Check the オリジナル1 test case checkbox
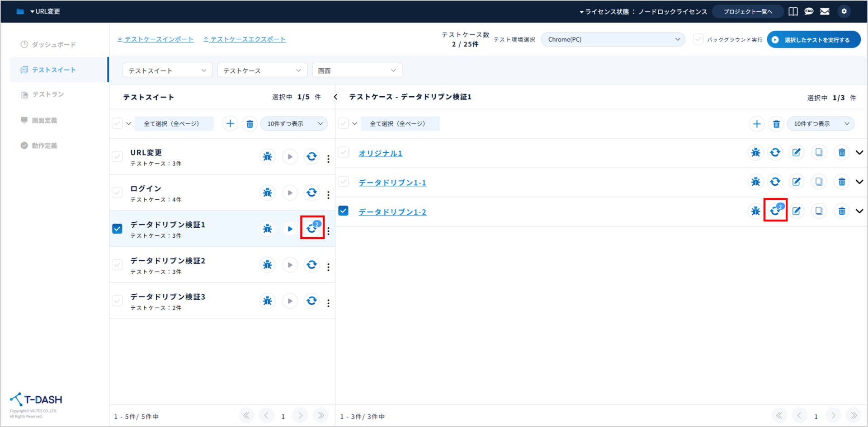 tap(344, 153)
